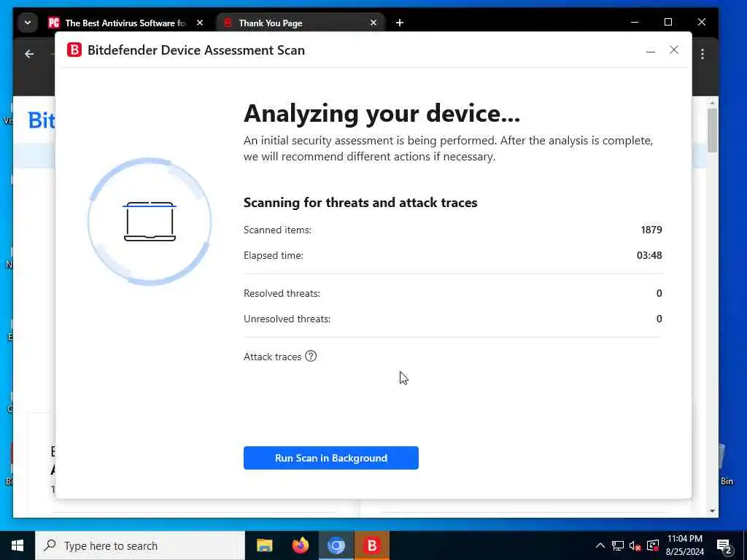
Task: Click the Bitdefender logo in scan title bar
Action: 74,50
